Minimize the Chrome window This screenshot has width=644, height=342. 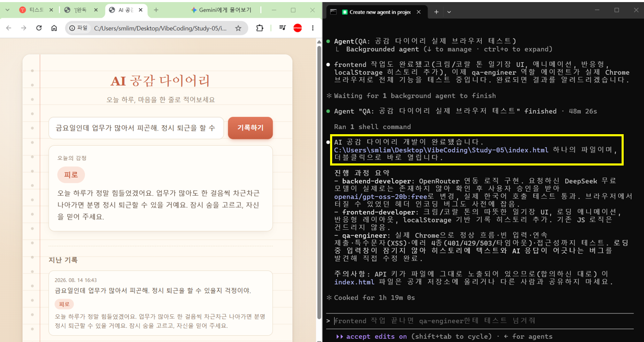point(275,10)
